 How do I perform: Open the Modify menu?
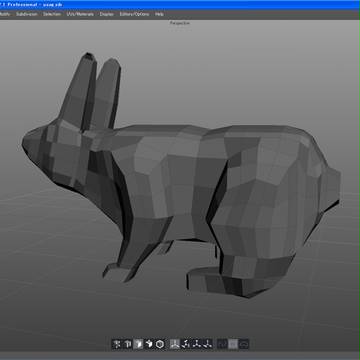click(x=5, y=14)
